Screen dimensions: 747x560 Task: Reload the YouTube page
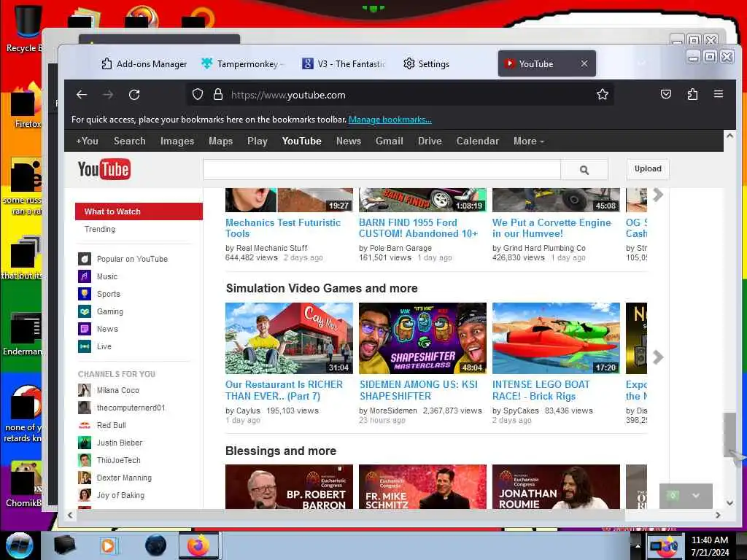[x=134, y=95]
